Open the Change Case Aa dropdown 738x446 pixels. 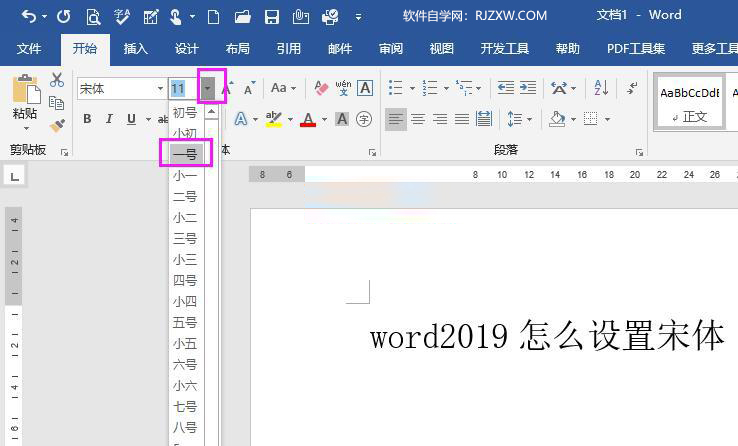tap(283, 88)
